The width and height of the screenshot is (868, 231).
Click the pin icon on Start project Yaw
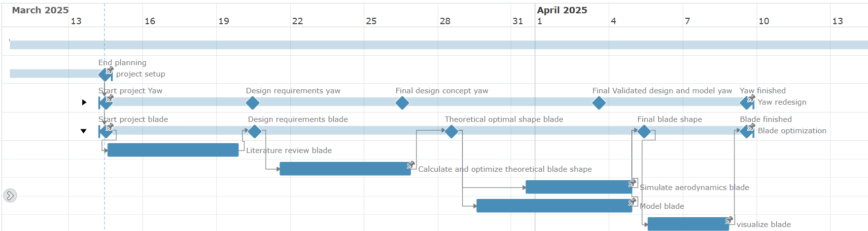point(109,99)
